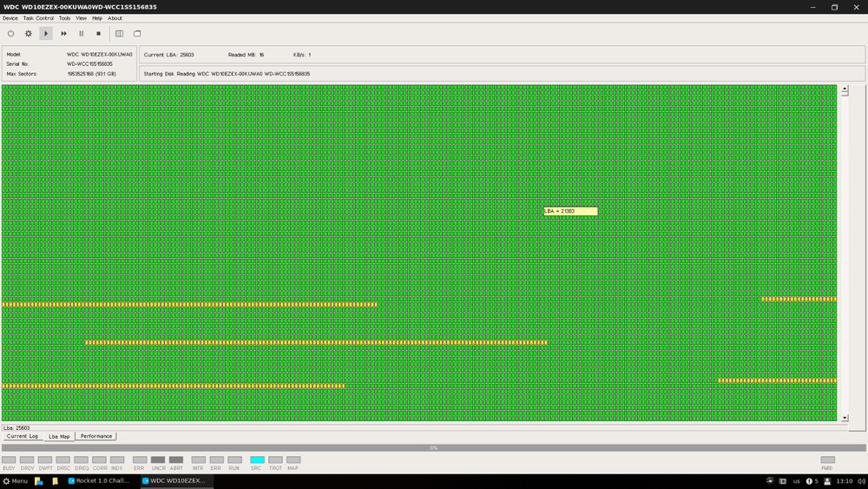Viewport: 868px width, 489px height.
Task: Click the yellow bookmark taskbar launcher icon
Action: point(55,481)
